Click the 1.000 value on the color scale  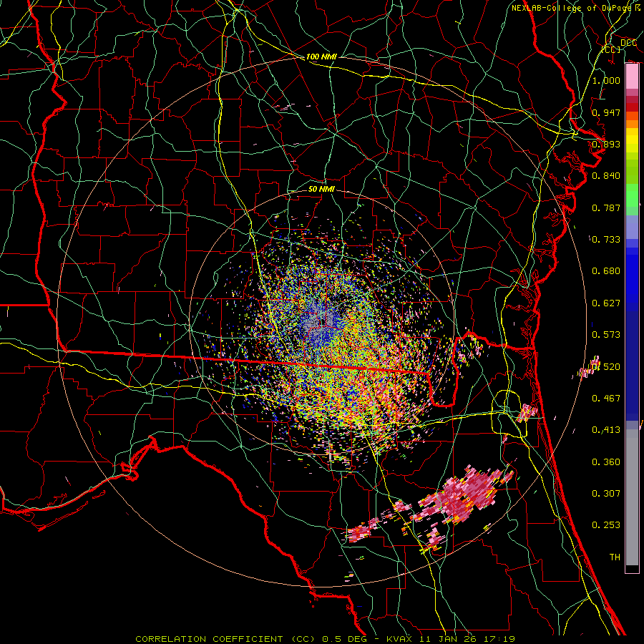pos(606,80)
